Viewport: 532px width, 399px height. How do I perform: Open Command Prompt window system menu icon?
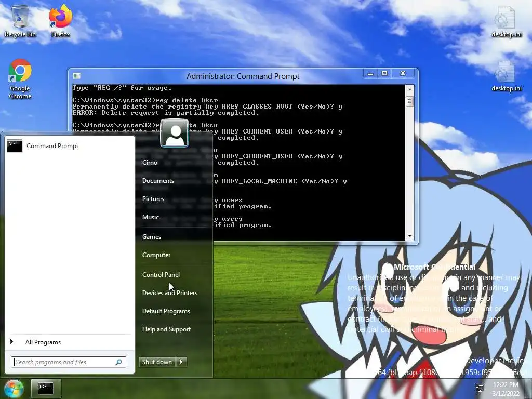[x=77, y=76]
